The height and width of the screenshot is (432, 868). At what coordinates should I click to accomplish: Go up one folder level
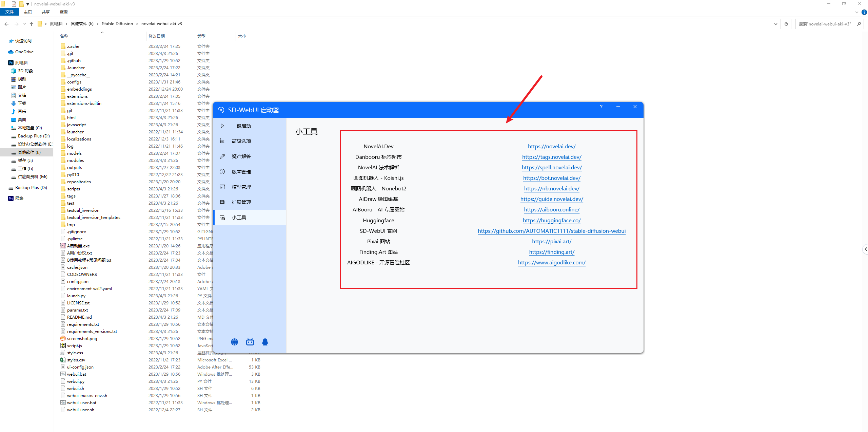point(32,24)
